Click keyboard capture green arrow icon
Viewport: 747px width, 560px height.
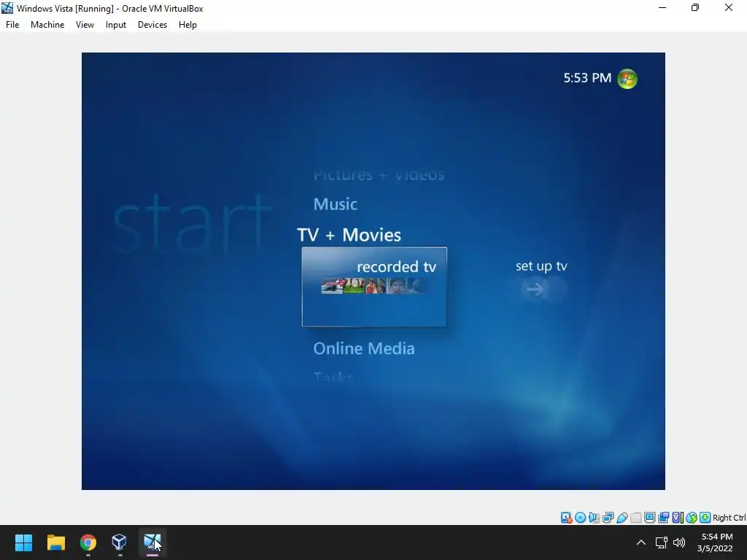[705, 518]
